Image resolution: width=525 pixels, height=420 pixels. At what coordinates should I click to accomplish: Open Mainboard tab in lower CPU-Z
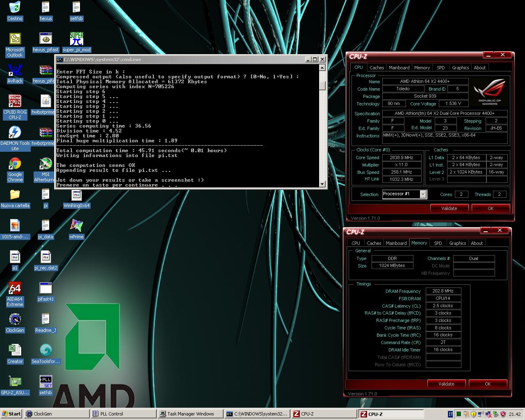pos(396,243)
